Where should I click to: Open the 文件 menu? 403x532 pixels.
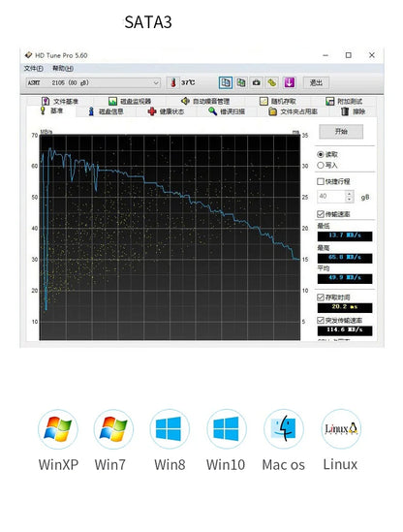tap(33, 69)
